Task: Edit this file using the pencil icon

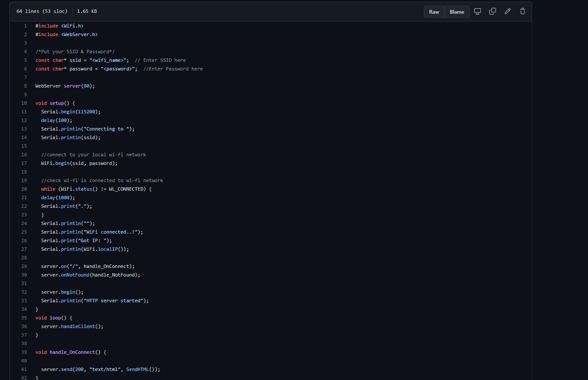Action: (x=508, y=11)
